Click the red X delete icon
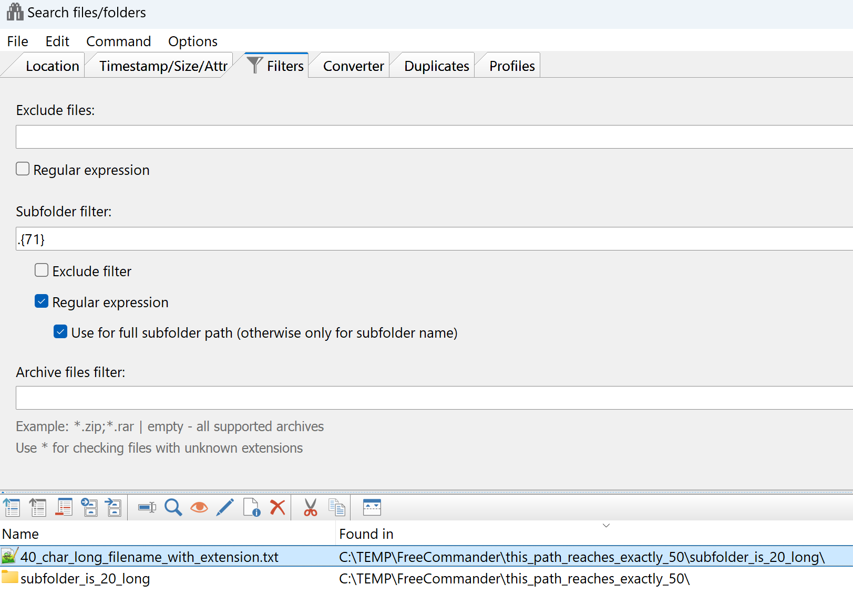The height and width of the screenshot is (616, 853). coord(278,508)
